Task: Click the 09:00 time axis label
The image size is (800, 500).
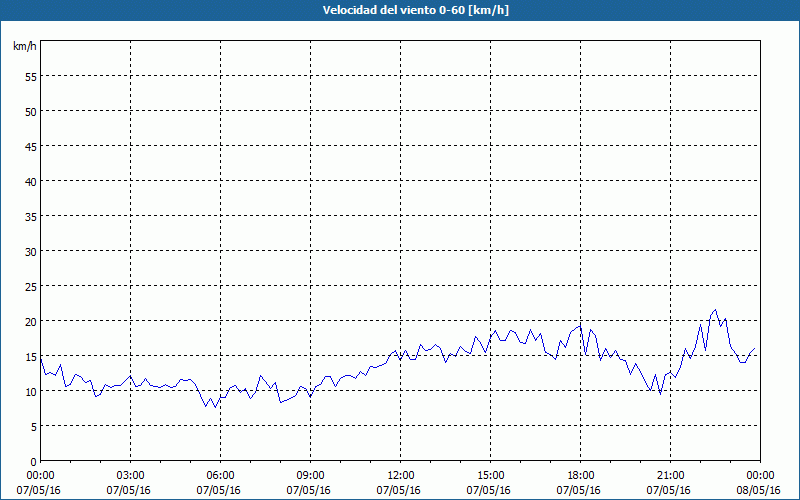Action: click(310, 476)
